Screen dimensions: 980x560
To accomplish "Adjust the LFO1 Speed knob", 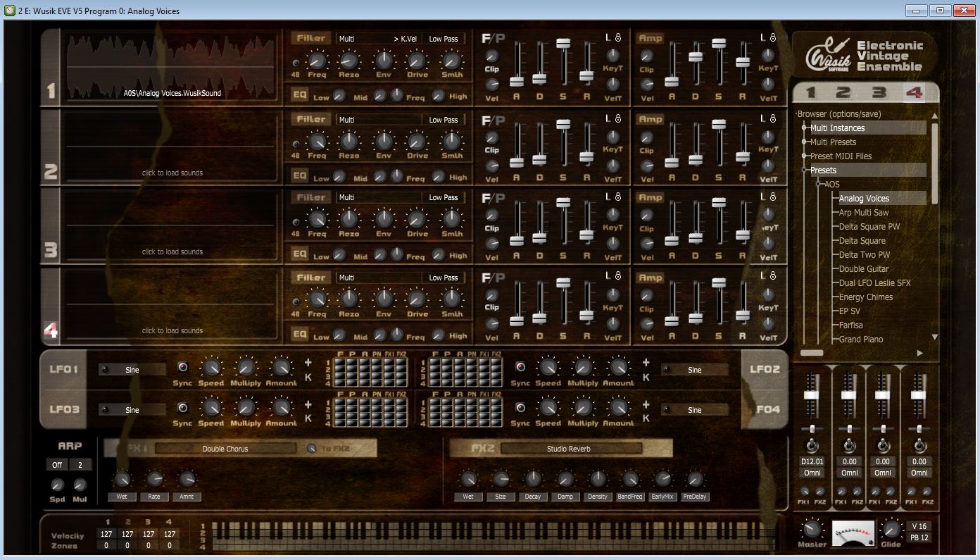I will click(x=211, y=367).
